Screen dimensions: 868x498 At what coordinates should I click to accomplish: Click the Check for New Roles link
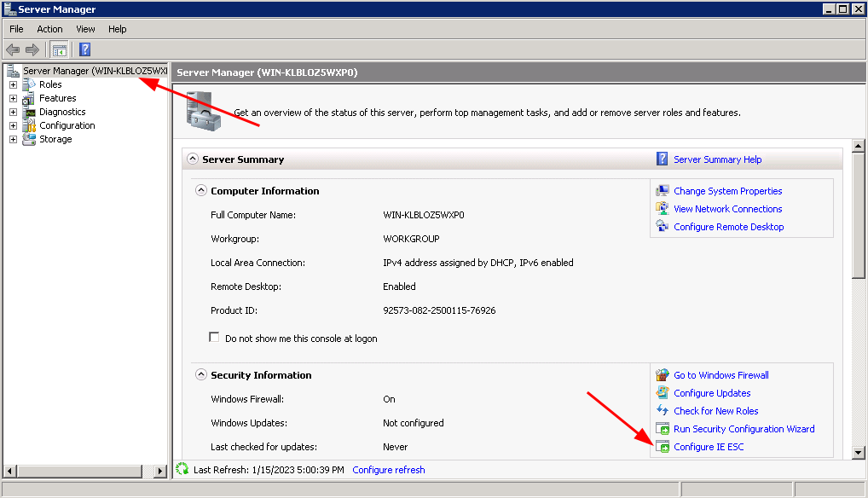click(715, 410)
